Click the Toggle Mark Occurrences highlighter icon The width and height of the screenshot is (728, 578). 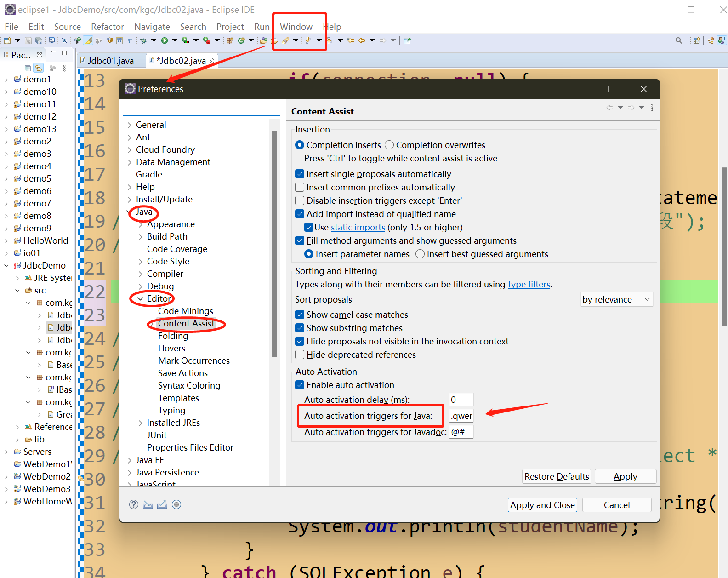88,40
